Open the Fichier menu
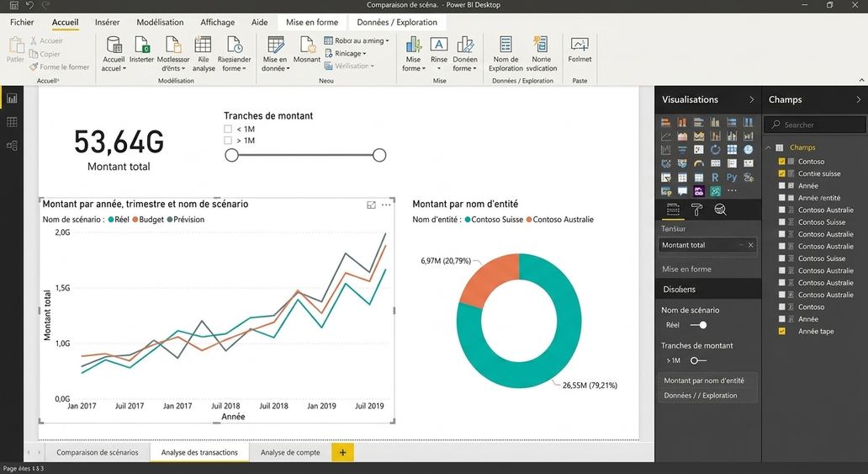The image size is (868, 474). [22, 22]
